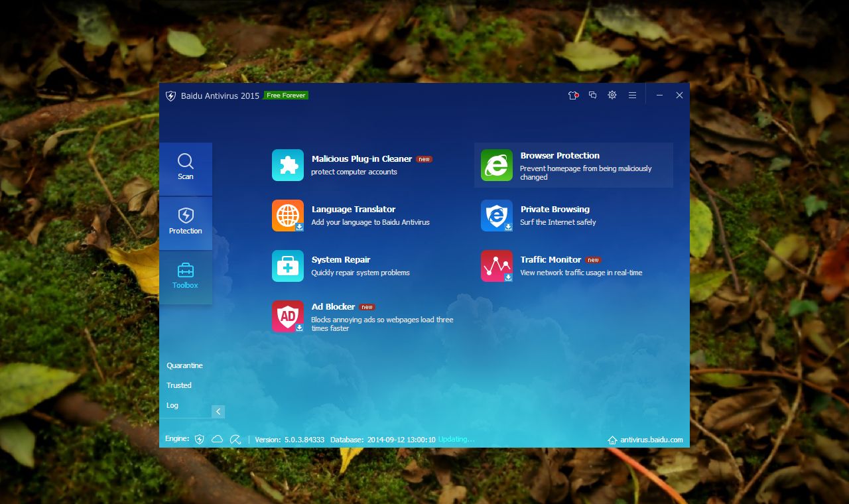Image resolution: width=849 pixels, height=504 pixels.
Task: Open the Scan magnifier tab
Action: (186, 168)
